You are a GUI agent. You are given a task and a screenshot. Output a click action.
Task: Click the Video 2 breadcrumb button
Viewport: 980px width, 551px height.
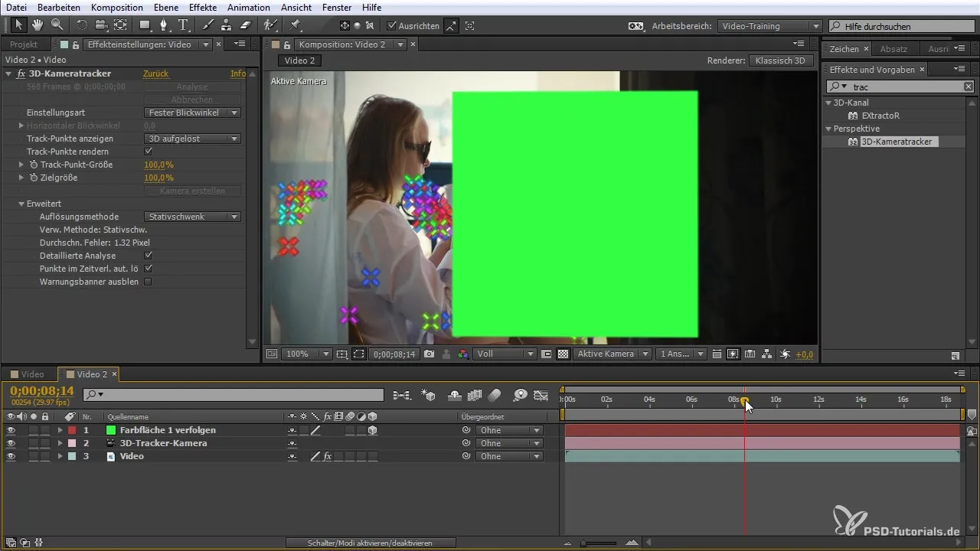point(299,60)
